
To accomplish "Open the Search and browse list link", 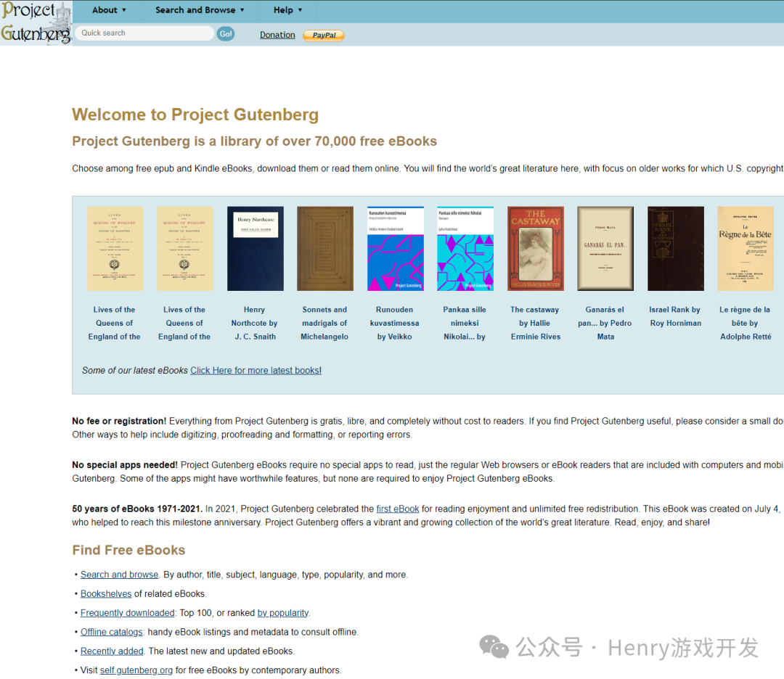I will pyautogui.click(x=119, y=575).
